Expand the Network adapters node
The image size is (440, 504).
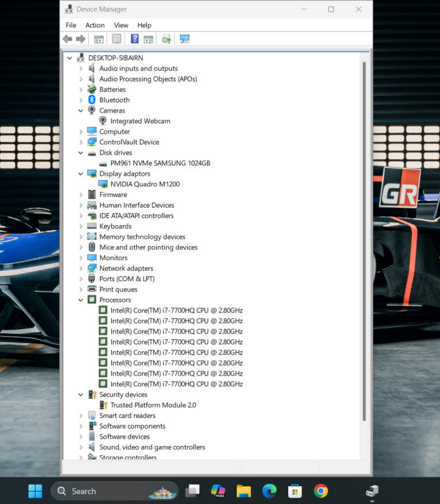[81, 268]
